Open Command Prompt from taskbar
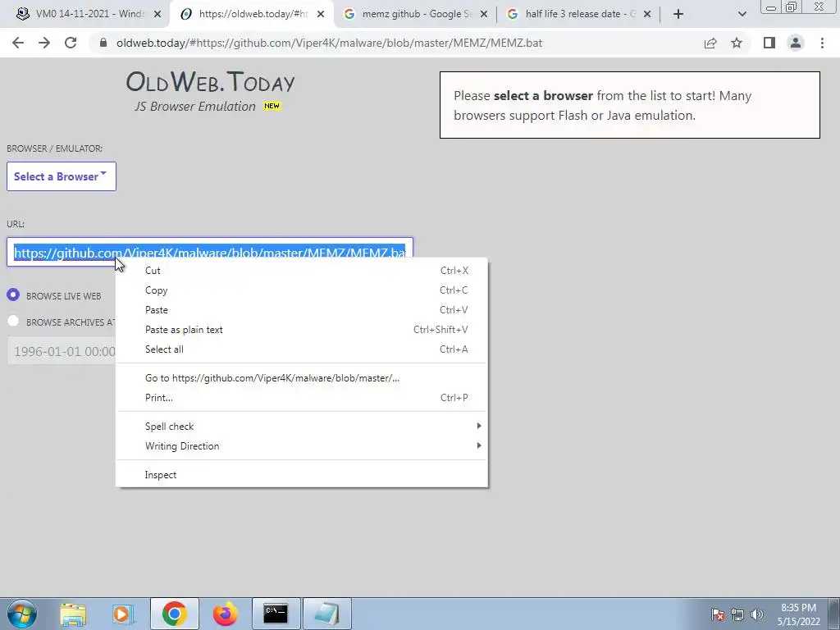This screenshot has height=630, width=840. pyautogui.click(x=276, y=614)
